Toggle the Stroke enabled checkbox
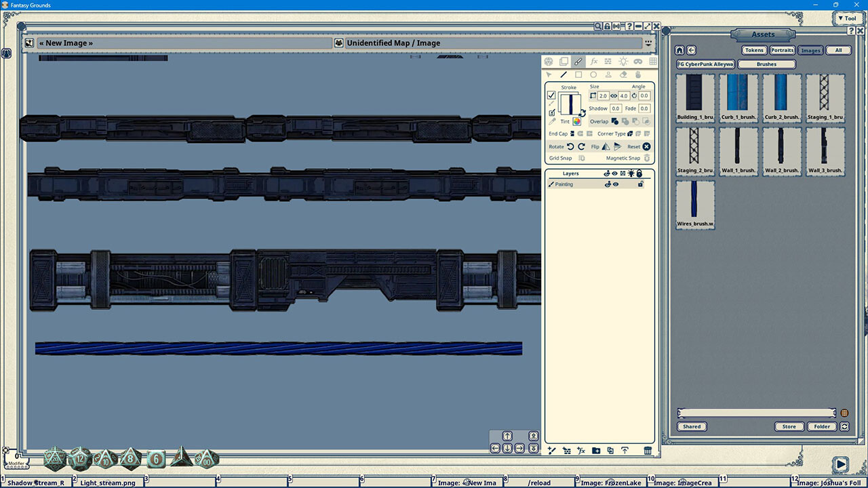This screenshot has height=488, width=868. 551,96
